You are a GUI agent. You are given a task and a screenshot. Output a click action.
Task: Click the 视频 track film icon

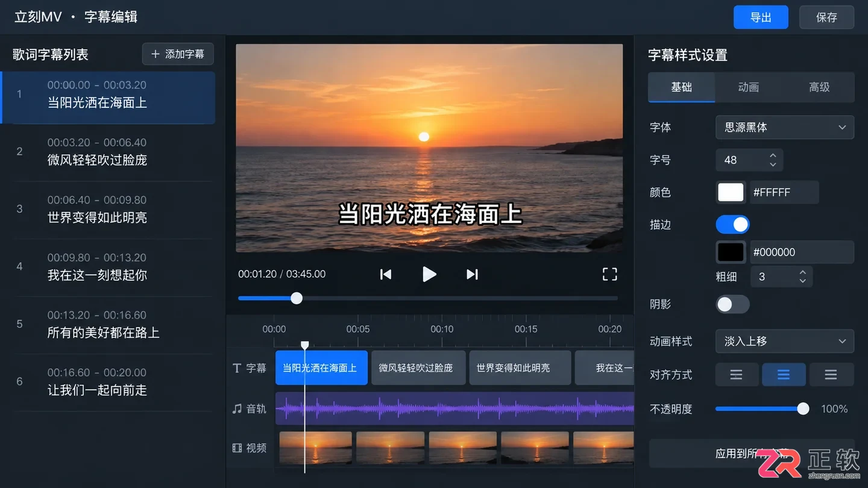coord(237,448)
